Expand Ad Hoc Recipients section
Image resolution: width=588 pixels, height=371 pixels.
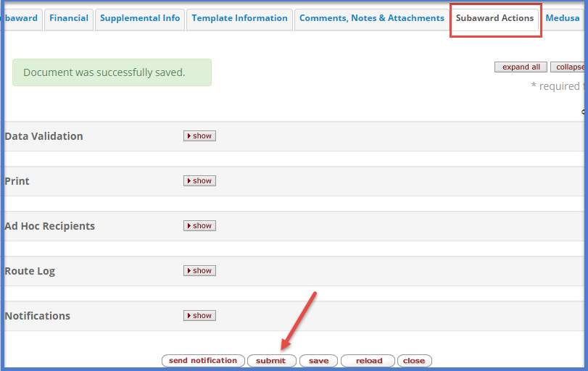click(x=199, y=226)
